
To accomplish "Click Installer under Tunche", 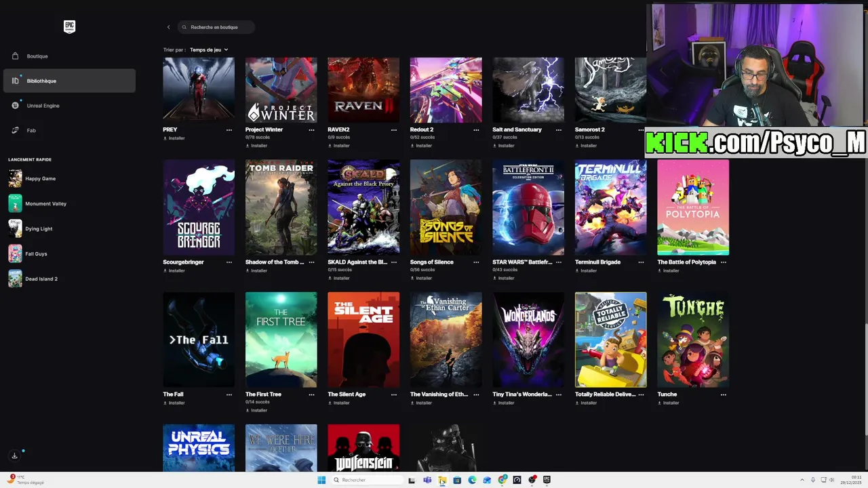I will pos(669,403).
